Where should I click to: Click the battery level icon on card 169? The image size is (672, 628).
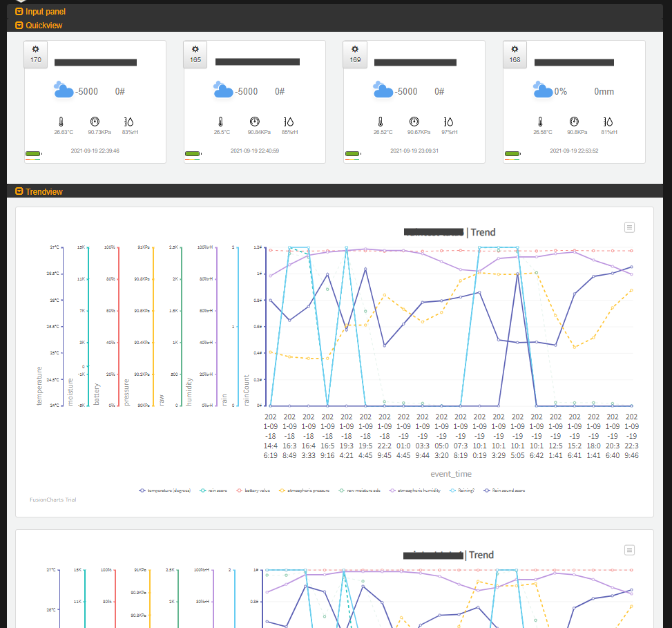tap(353, 154)
